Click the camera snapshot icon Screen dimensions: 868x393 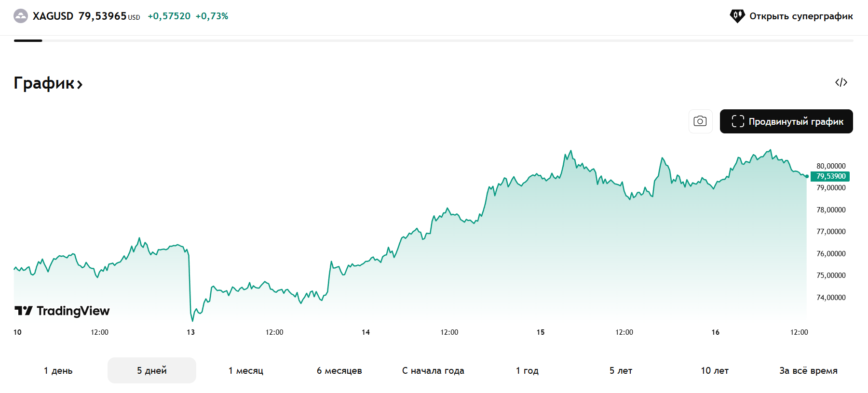(x=700, y=121)
